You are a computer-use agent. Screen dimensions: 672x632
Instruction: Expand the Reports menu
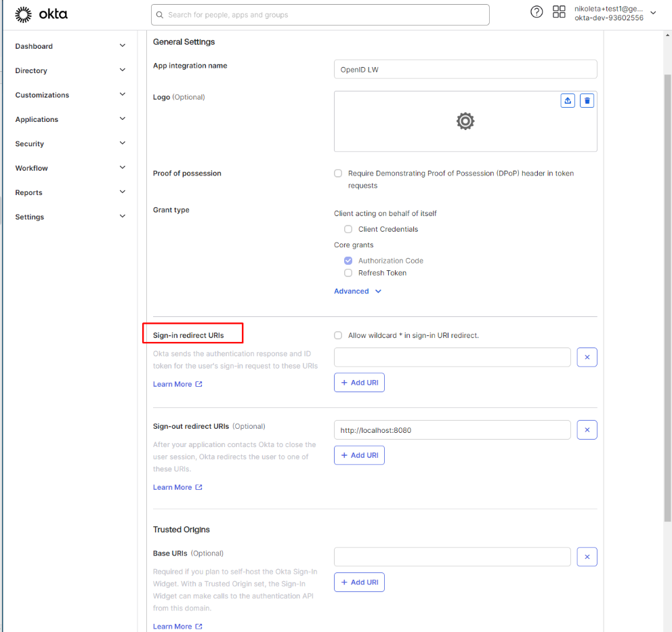click(x=70, y=192)
